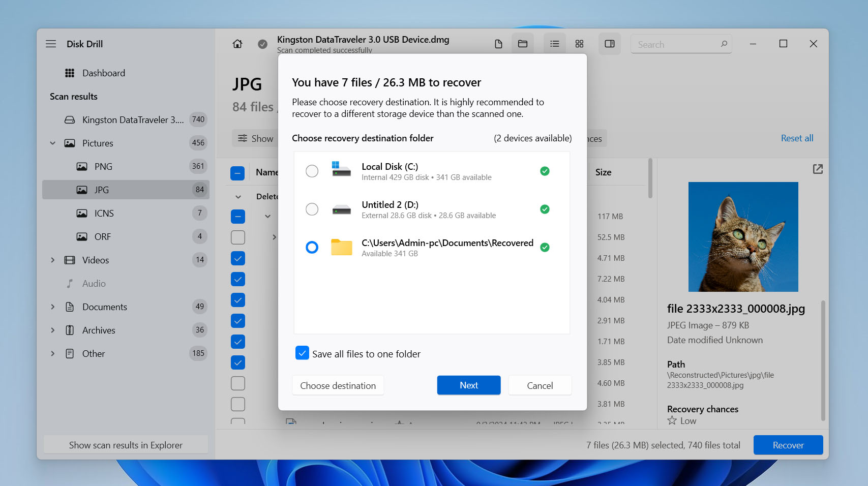
Task: Open preview image in external window
Action: (x=818, y=169)
